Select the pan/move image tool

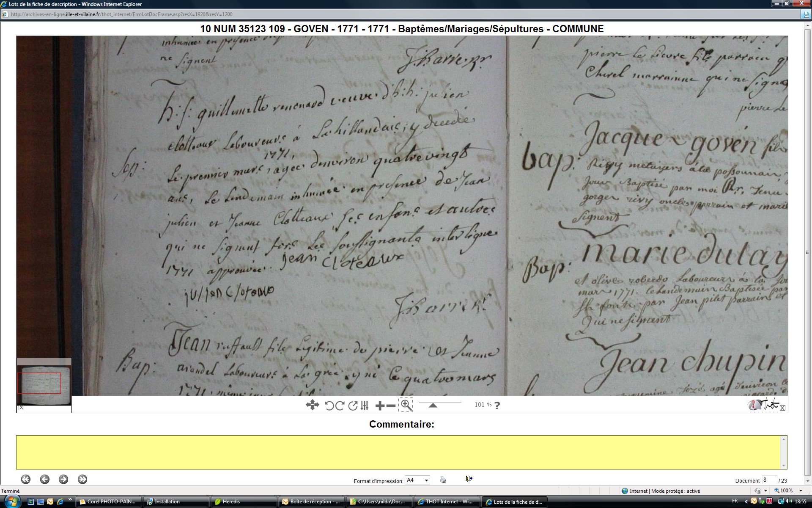(312, 405)
